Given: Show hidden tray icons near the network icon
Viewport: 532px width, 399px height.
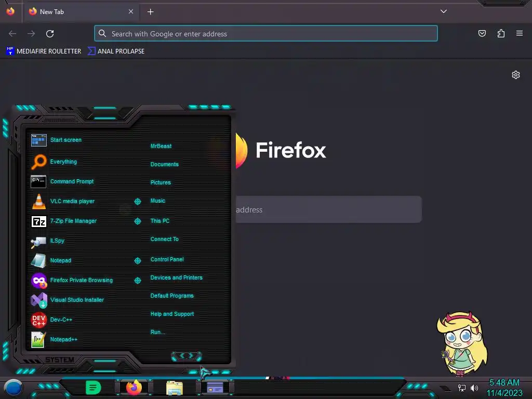Looking at the screenshot, I should tap(445, 389).
